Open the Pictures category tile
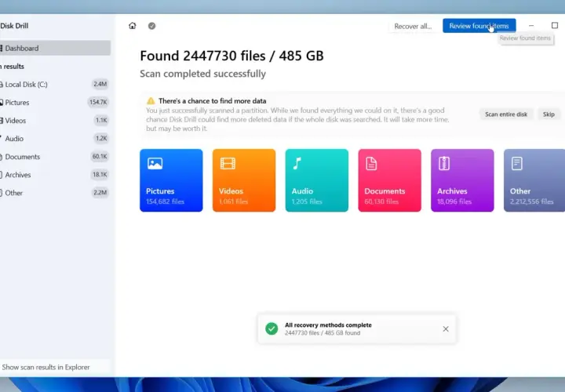The height and width of the screenshot is (392, 565). [x=171, y=180]
